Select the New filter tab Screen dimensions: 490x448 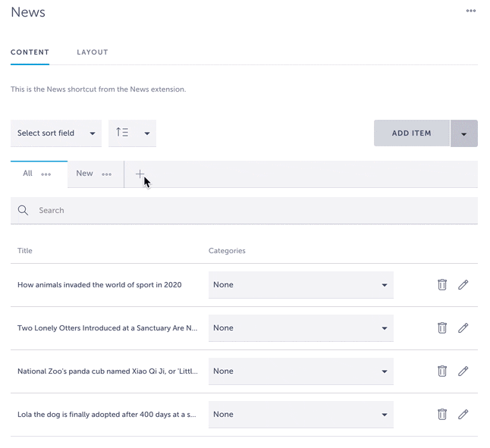click(x=84, y=174)
